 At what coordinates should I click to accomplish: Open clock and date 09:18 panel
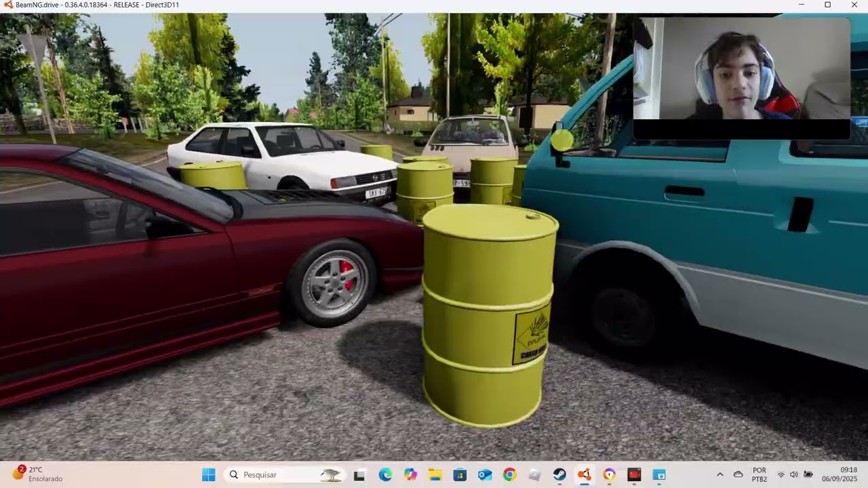point(840,474)
